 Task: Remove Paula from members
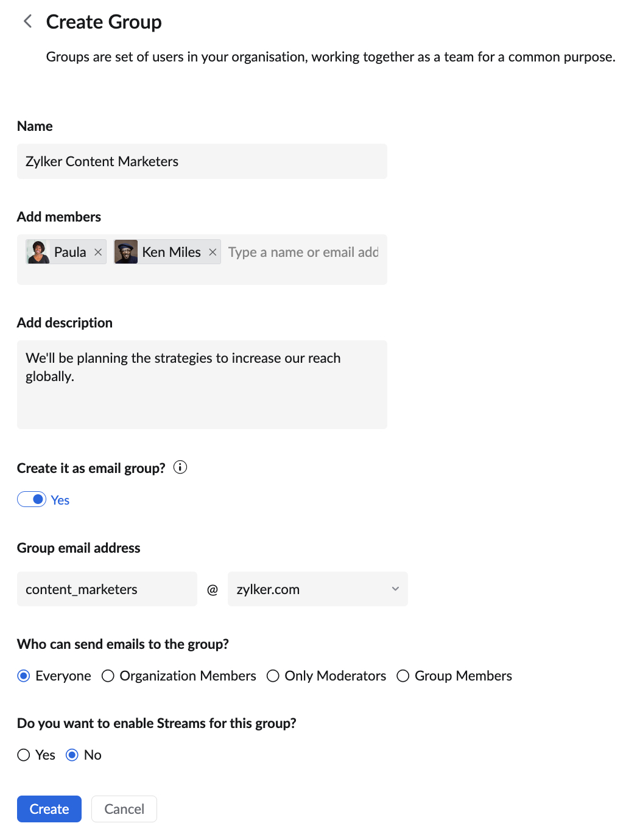tap(98, 252)
